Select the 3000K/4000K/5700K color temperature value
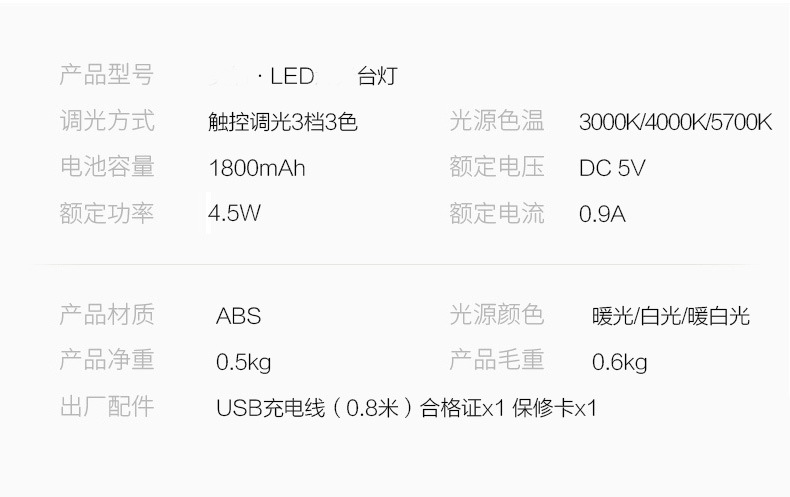The height and width of the screenshot is (497, 790). [675, 123]
